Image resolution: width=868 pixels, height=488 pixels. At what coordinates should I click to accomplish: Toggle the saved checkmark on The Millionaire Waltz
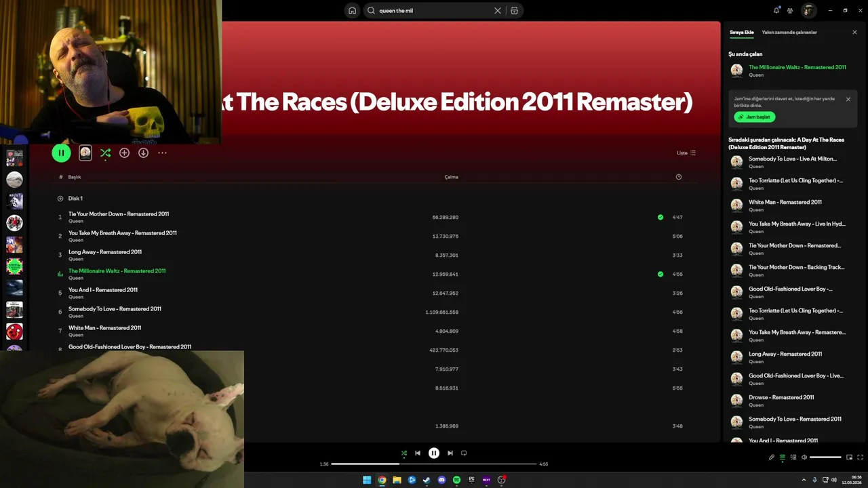coord(660,274)
